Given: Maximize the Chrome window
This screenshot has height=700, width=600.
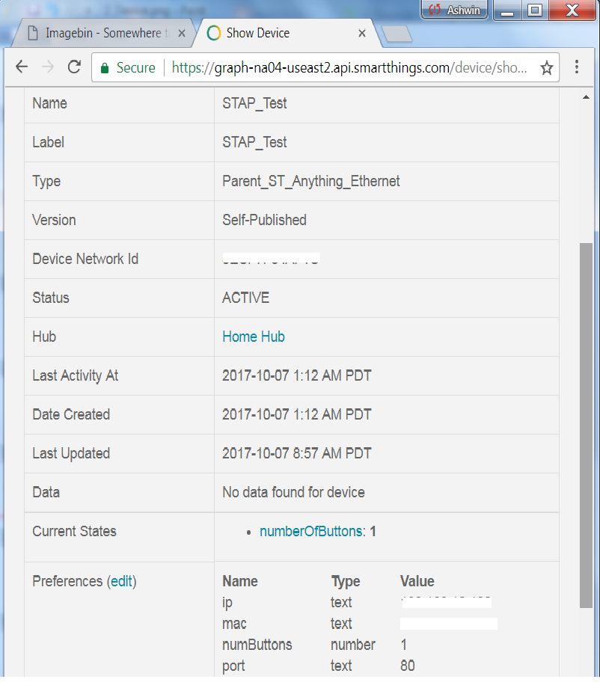Looking at the screenshot, I should [534, 10].
